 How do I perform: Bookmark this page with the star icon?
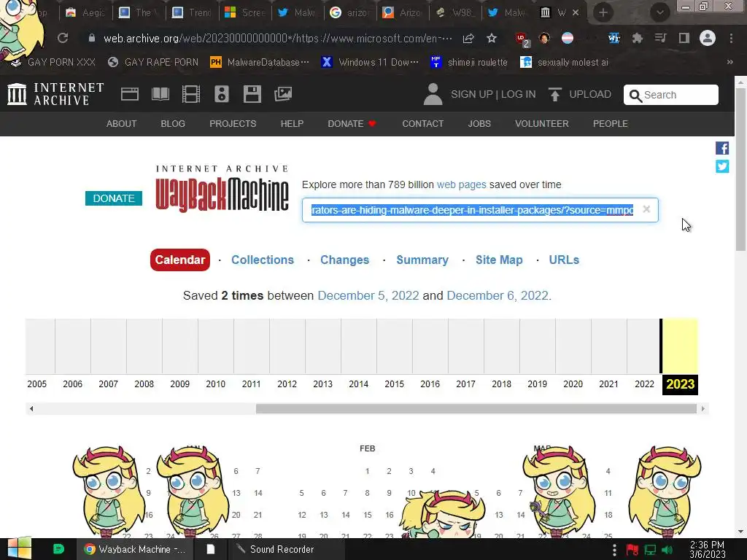pyautogui.click(x=492, y=38)
